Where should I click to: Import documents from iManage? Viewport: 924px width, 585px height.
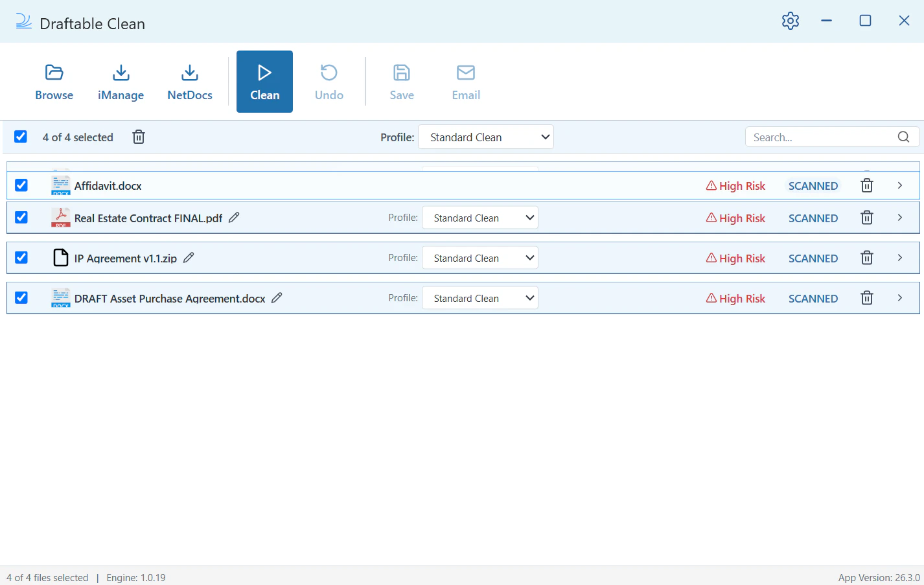click(x=121, y=82)
